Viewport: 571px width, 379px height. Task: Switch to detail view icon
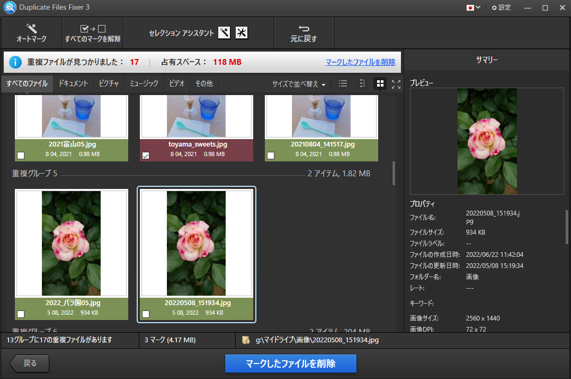point(362,84)
